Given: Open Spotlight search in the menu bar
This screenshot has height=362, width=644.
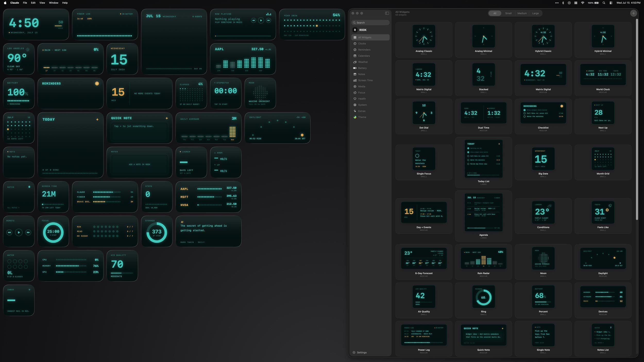Looking at the screenshot, I should (604, 3).
